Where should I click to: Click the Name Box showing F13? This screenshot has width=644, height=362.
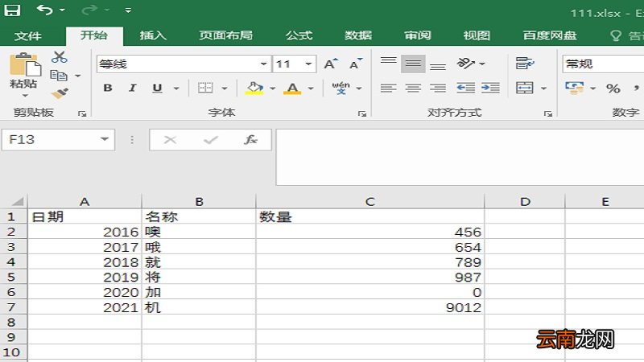click(x=58, y=139)
